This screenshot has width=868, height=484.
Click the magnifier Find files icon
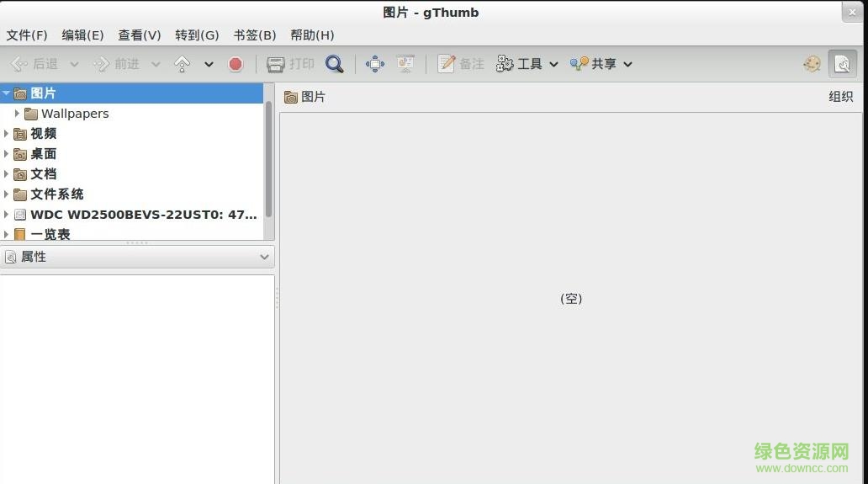pos(335,64)
